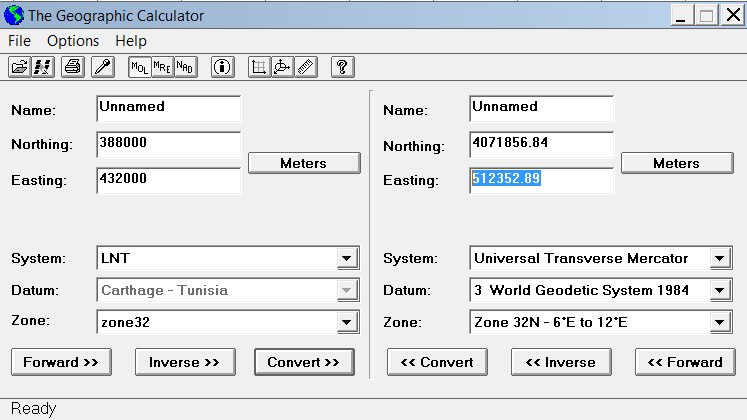Click the right Name field showing Unnamed
This screenshot has height=420, width=747.
(x=542, y=109)
